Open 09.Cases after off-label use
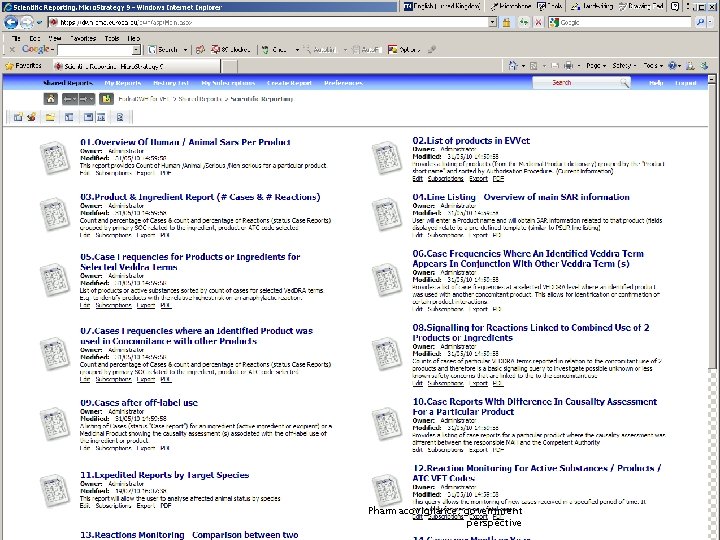The height and width of the screenshot is (540, 720). (x=139, y=403)
